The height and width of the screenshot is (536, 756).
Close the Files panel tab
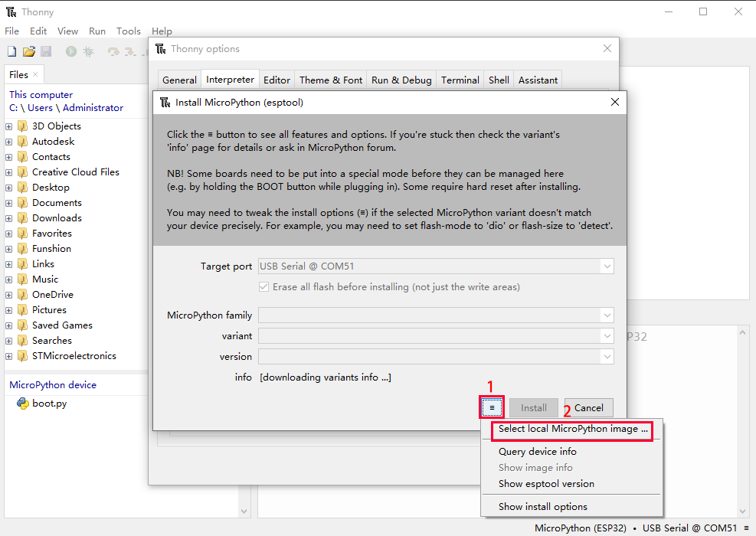coord(35,74)
